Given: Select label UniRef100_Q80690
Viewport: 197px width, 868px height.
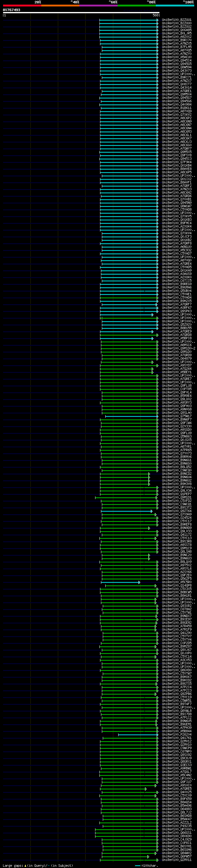Looking at the screenshot, I should (176, 836).
